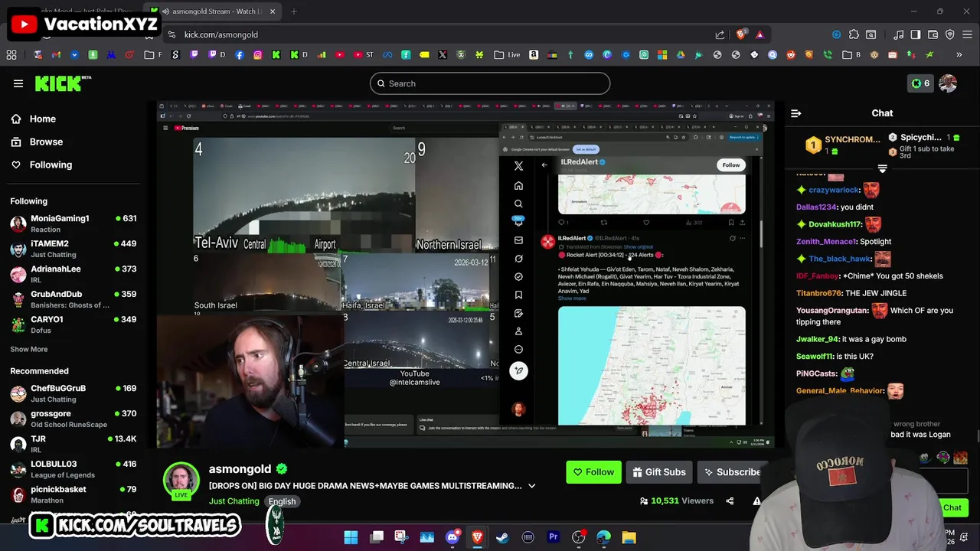Open the Instagram bookmark
The height and width of the screenshot is (551, 980).
257,55
